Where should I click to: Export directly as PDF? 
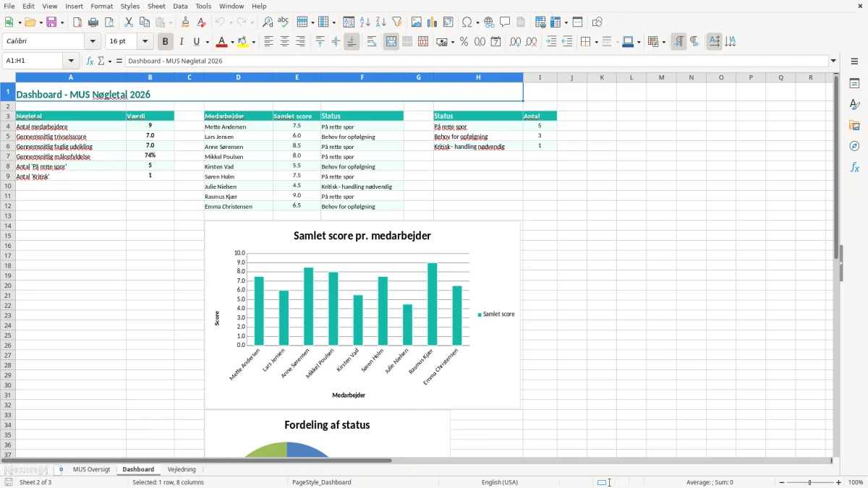pos(77,22)
